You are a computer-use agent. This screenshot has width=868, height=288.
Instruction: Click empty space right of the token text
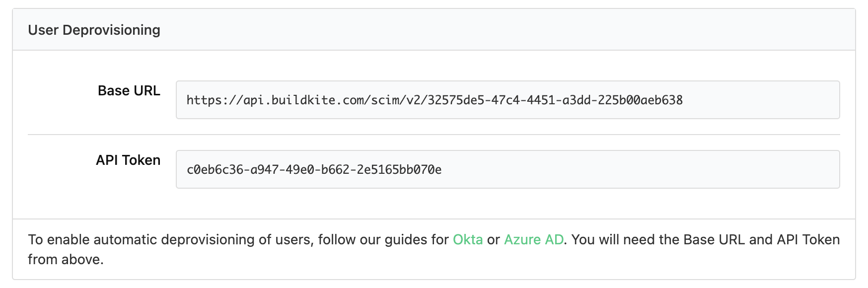pos(641,169)
